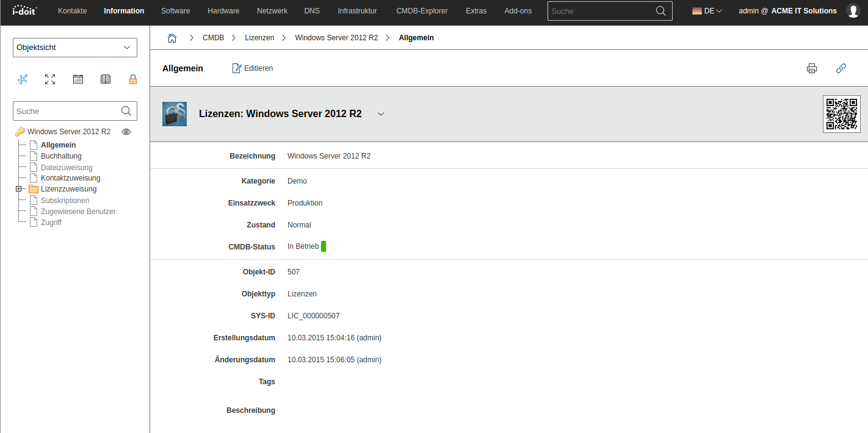Print the current page via printer icon
Image resolution: width=868 pixels, height=433 pixels.
[811, 68]
